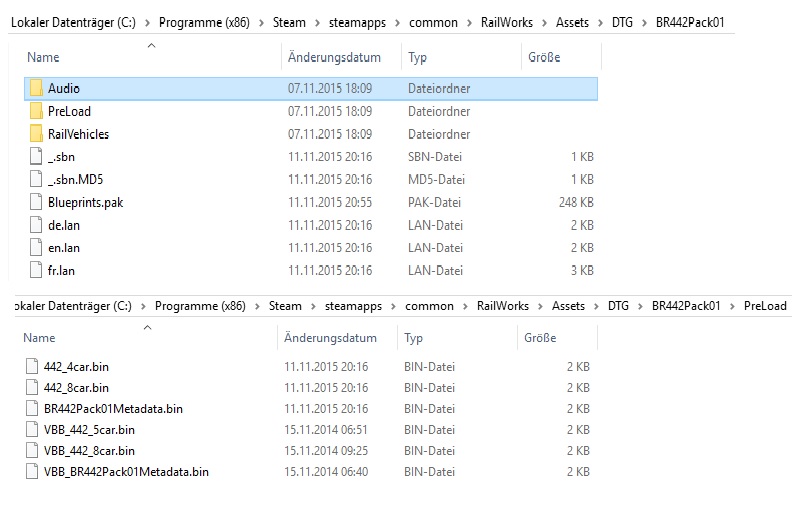The width and height of the screenshot is (800, 511).
Task: Select the fr.lan file icon
Action: (36, 270)
